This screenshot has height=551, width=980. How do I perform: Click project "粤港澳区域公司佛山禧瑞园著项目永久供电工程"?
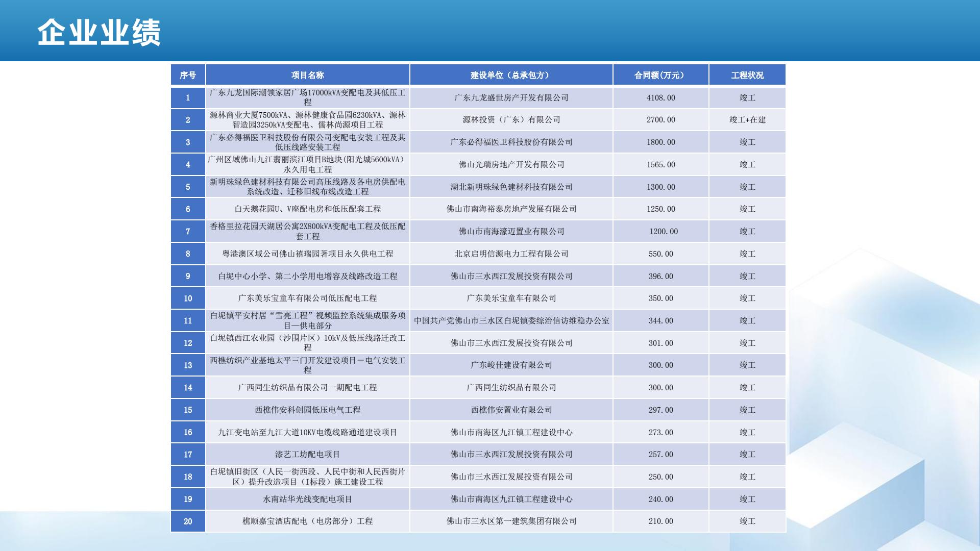(308, 254)
